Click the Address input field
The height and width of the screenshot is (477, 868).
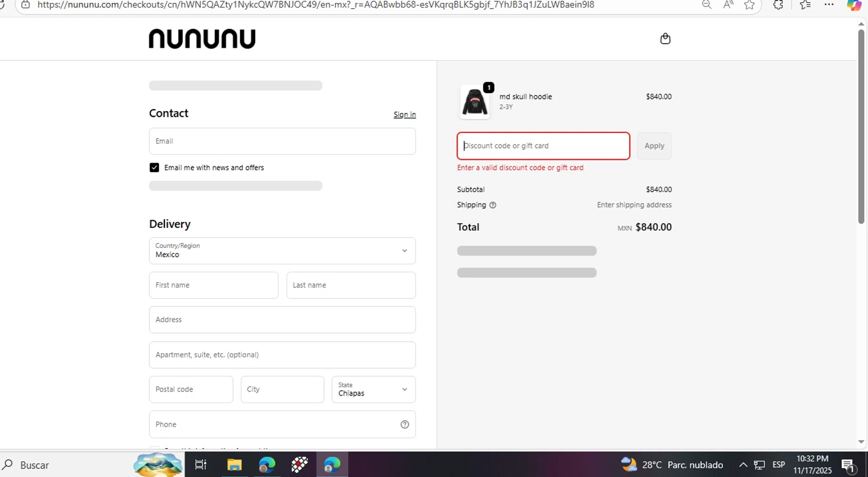[282, 320]
